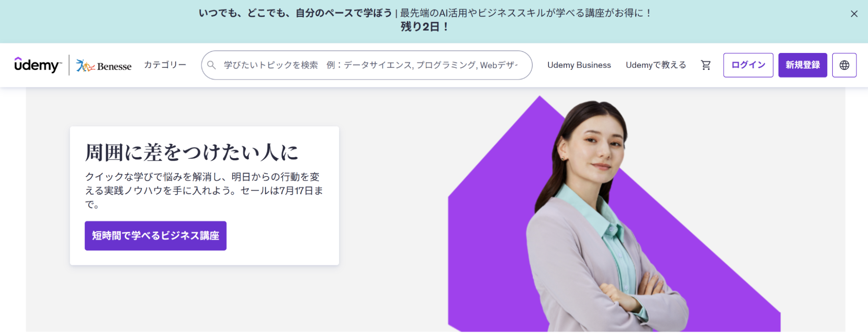Image resolution: width=868 pixels, height=334 pixels.
Task: Dismiss the promo banner with the X icon
Action: tap(854, 14)
